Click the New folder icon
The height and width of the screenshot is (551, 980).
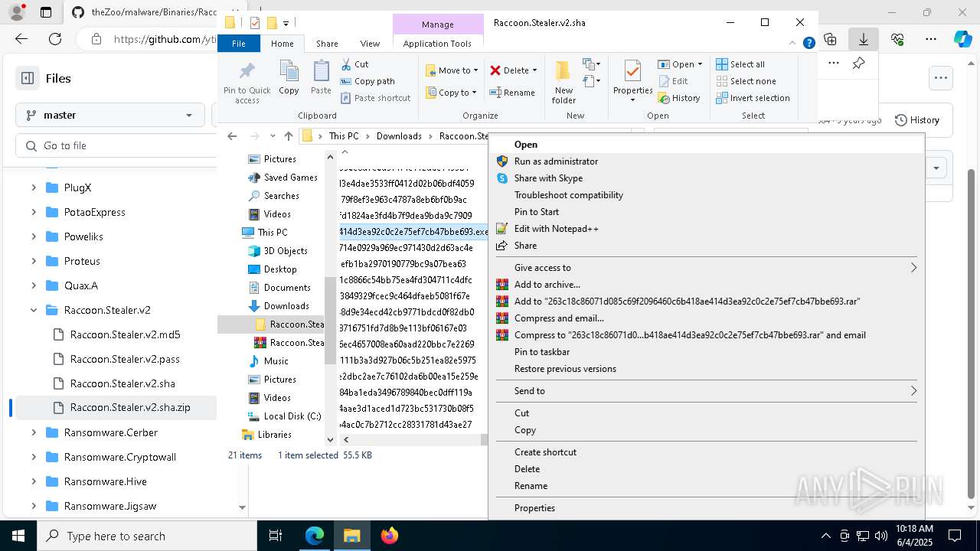[x=563, y=71]
